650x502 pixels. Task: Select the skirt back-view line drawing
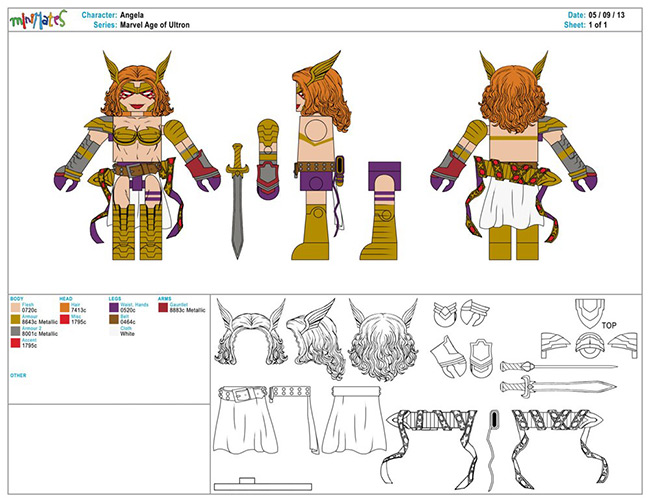pos(355,420)
